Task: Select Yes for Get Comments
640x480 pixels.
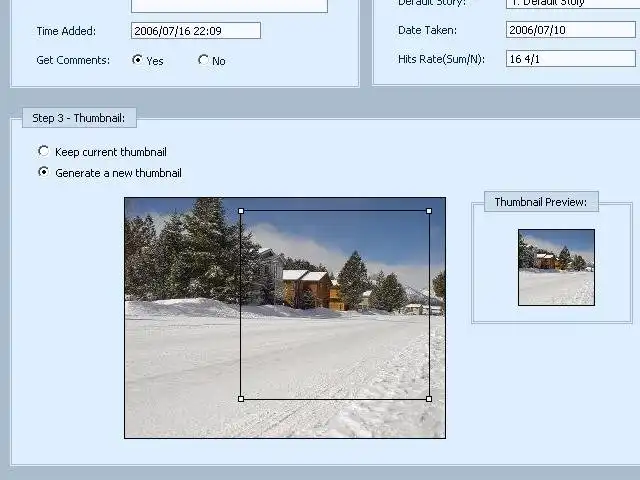Action: point(138,60)
